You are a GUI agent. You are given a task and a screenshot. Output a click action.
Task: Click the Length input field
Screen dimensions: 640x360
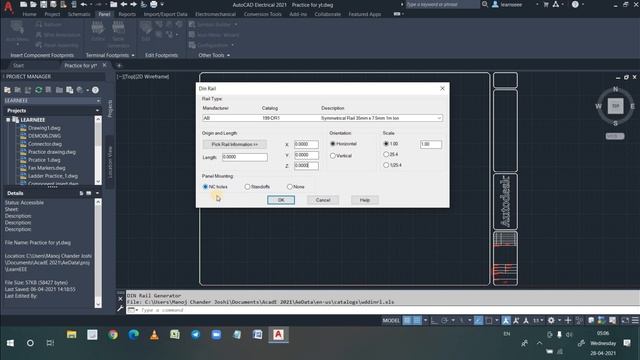[x=245, y=157]
